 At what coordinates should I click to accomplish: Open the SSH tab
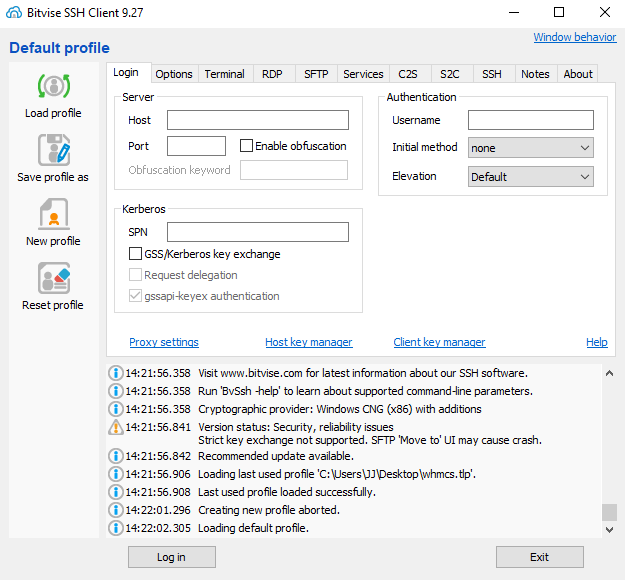coord(492,74)
